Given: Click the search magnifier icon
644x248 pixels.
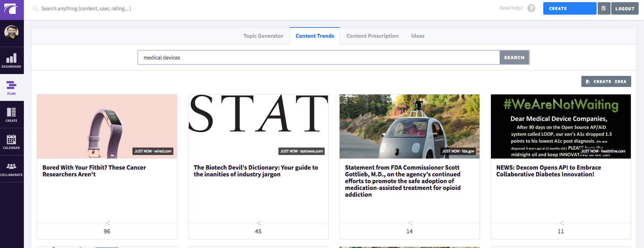Looking at the screenshot, I should coord(35,8).
